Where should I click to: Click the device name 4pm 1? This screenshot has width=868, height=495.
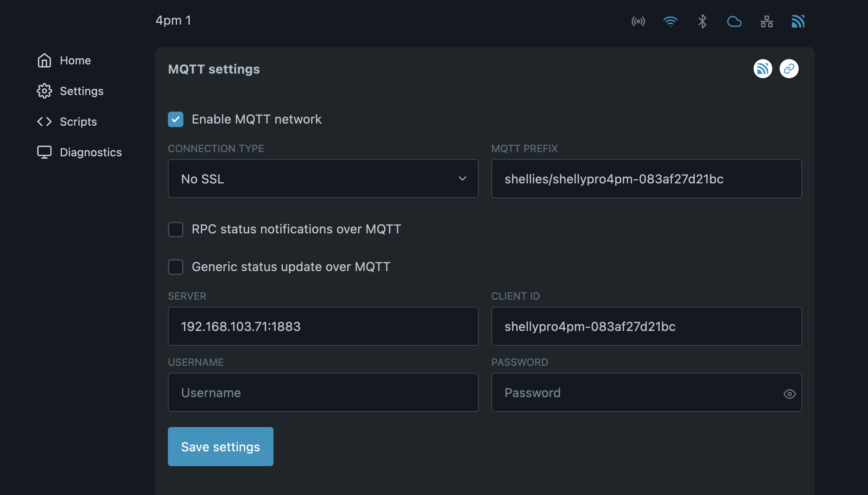click(x=173, y=20)
